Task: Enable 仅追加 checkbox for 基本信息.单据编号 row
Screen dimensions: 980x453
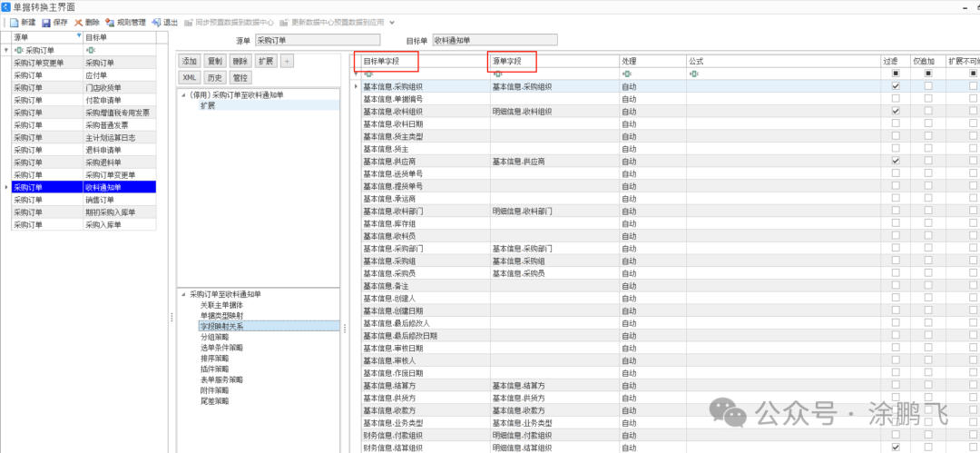Action: pos(927,98)
